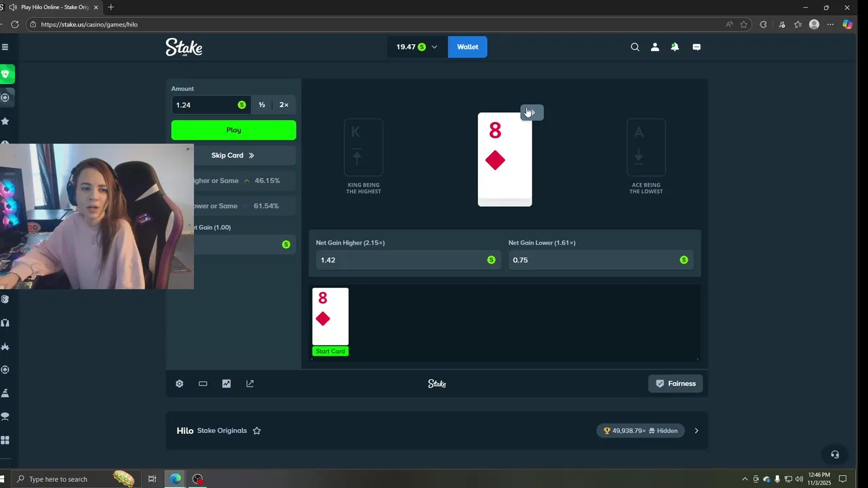The image size is (868, 488).
Task: Open a new browser tab
Action: [111, 7]
